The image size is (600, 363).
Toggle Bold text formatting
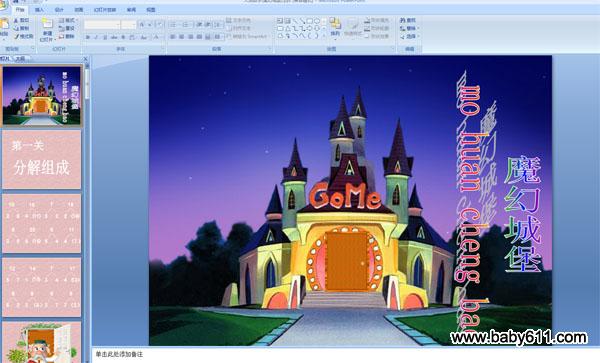[88, 37]
